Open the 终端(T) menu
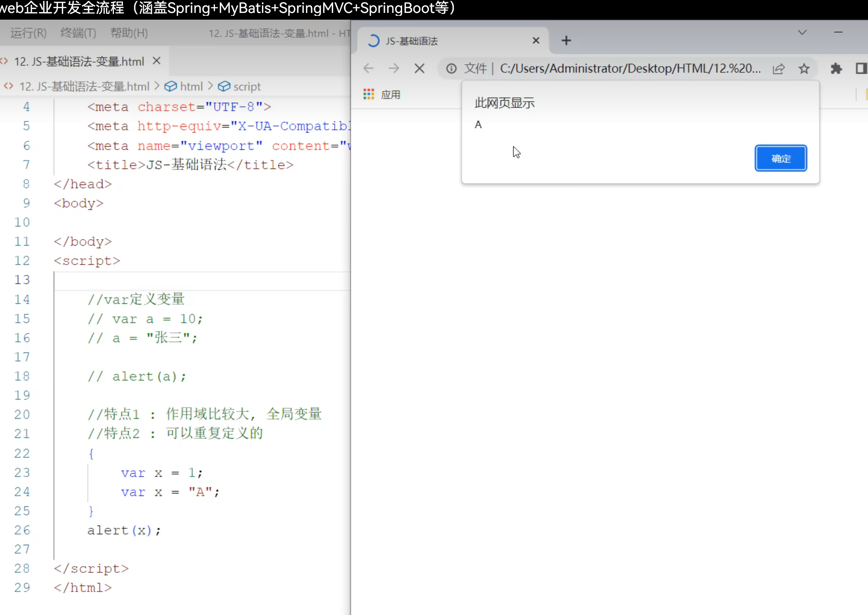Image resolution: width=868 pixels, height=615 pixels. (78, 33)
